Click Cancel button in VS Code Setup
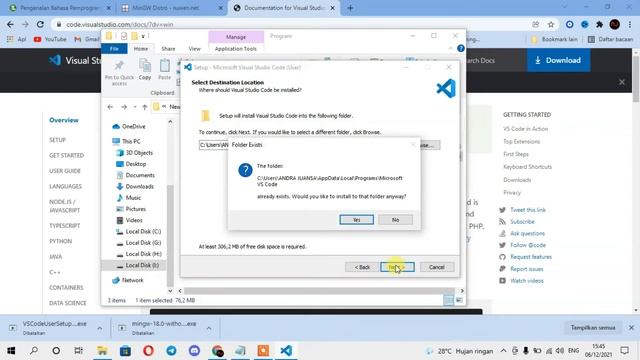 click(437, 267)
